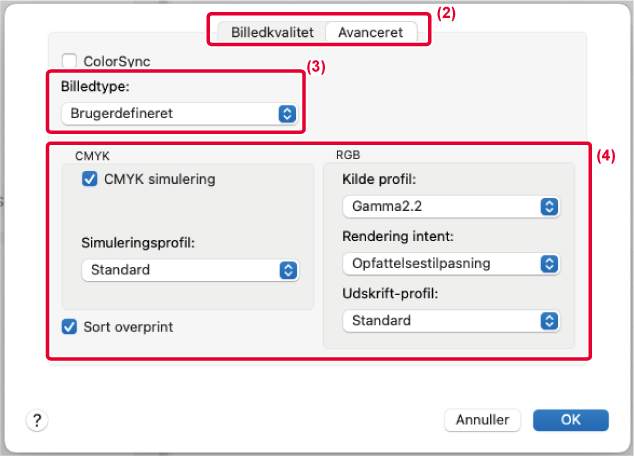Screen dimensions: 634x456
Task: Expand the Udskrift-profil dropdown
Action: coord(450,321)
